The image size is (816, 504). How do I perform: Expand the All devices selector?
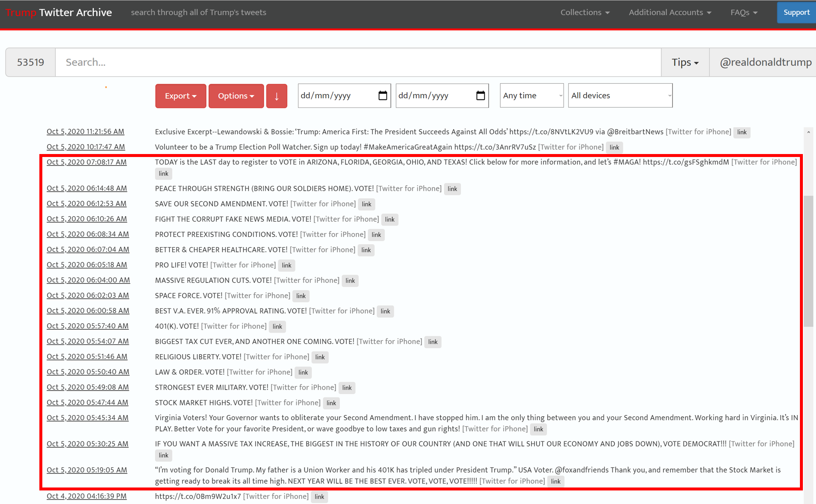click(x=620, y=96)
